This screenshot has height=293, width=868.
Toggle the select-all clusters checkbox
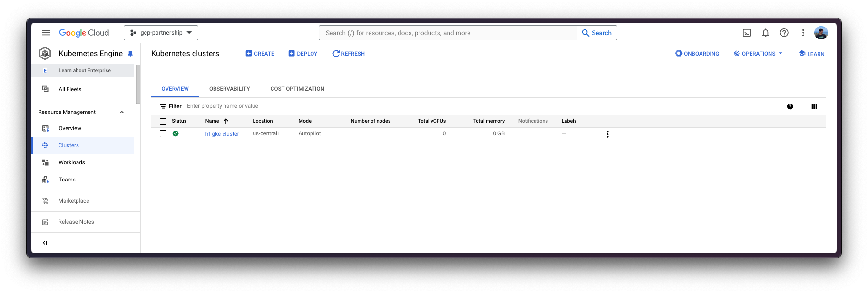pos(163,121)
